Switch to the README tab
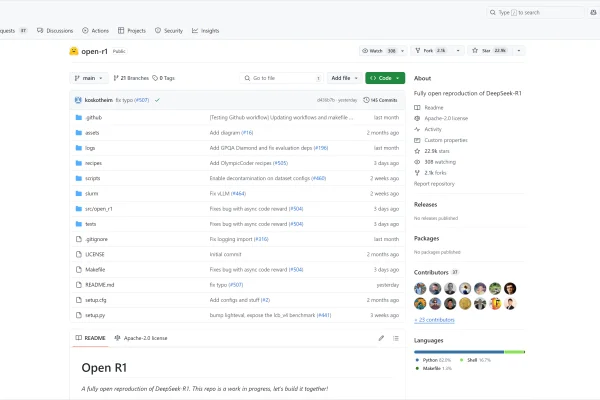This screenshot has width=600, height=400. coord(90,338)
